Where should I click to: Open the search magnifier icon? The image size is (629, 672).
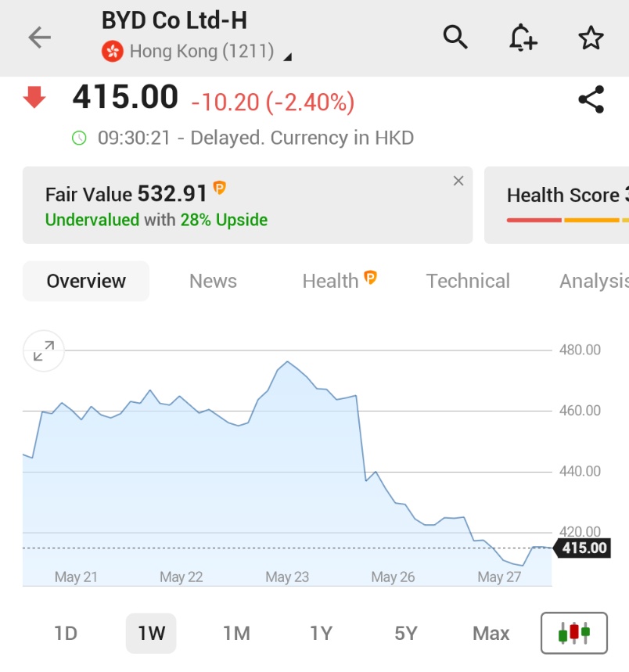455,38
